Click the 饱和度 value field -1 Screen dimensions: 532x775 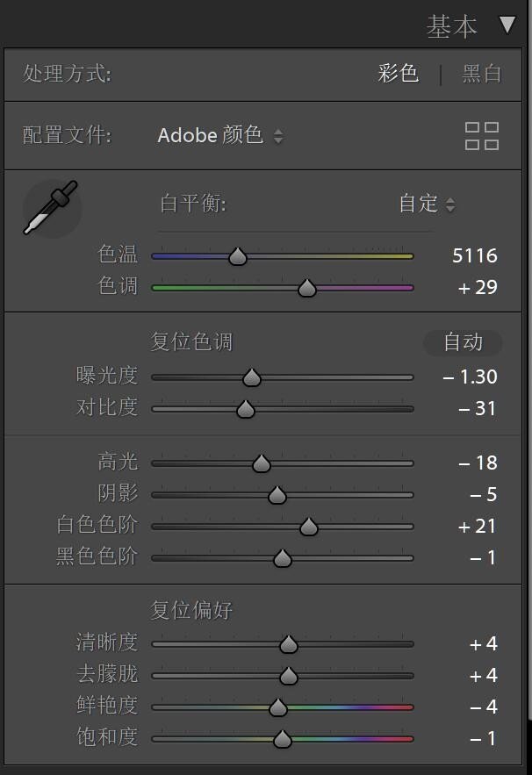(x=483, y=739)
